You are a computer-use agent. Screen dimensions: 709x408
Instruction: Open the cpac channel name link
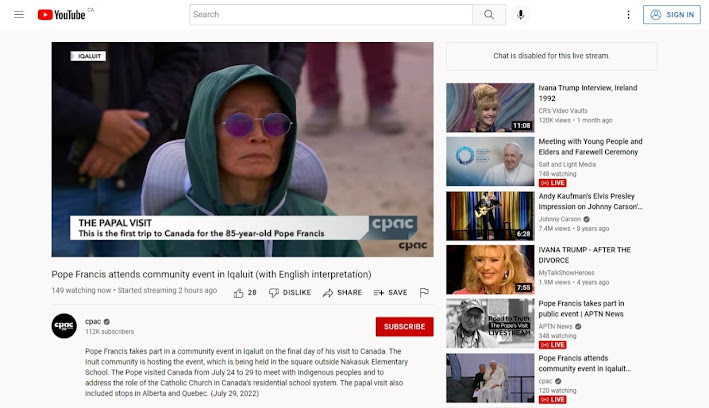click(93, 322)
